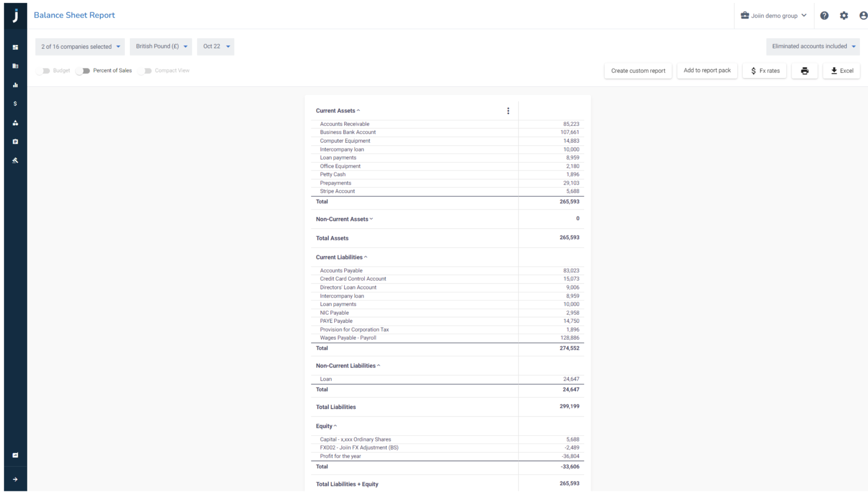868x498 pixels.
Task: Collapse the Current Assets section
Action: [x=358, y=110]
